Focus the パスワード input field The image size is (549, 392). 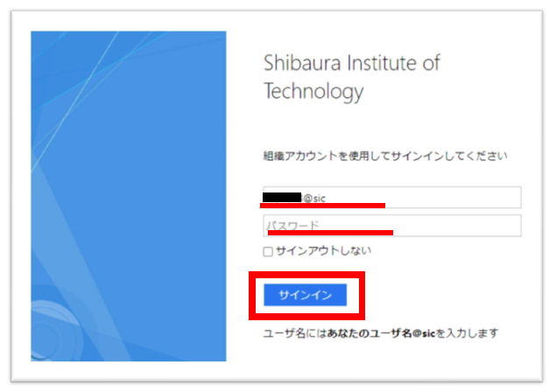[392, 226]
